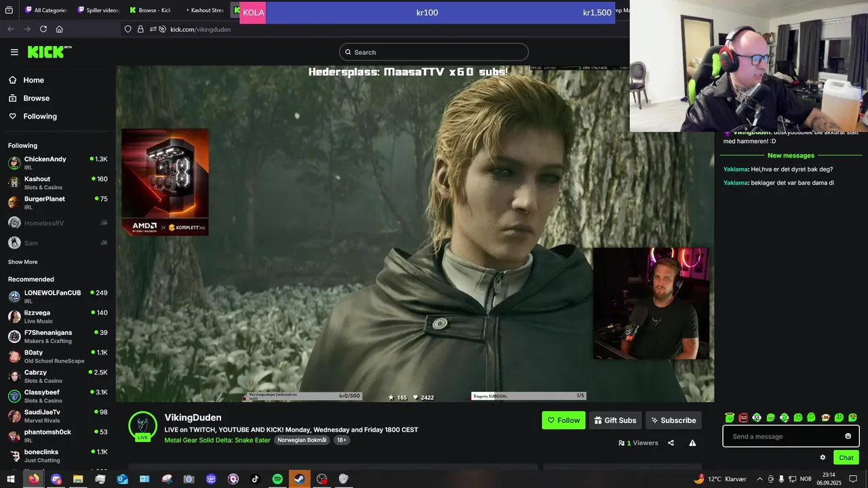The image size is (868, 488).
Task: Switch to the Browse - Kick browser tab
Action: point(151,10)
